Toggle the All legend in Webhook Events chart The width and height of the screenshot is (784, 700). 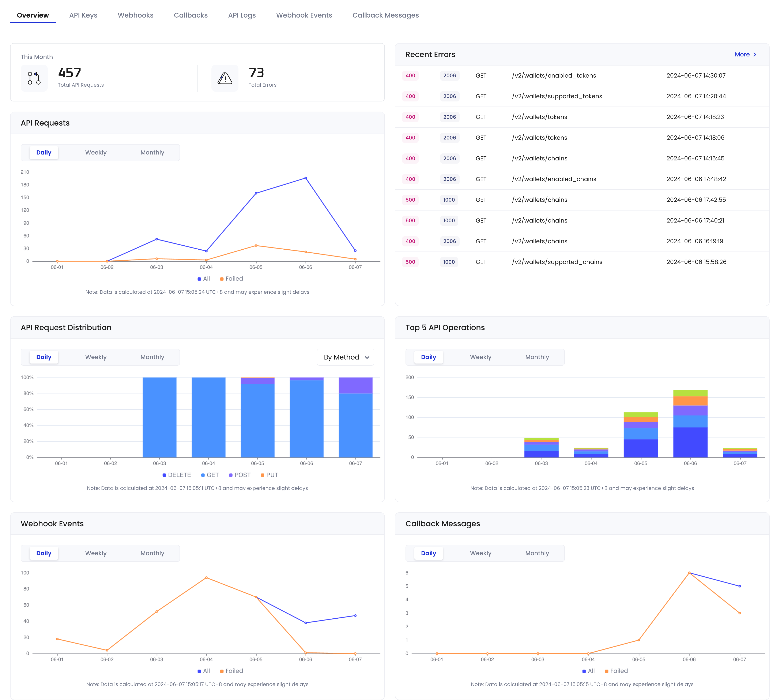pos(204,671)
